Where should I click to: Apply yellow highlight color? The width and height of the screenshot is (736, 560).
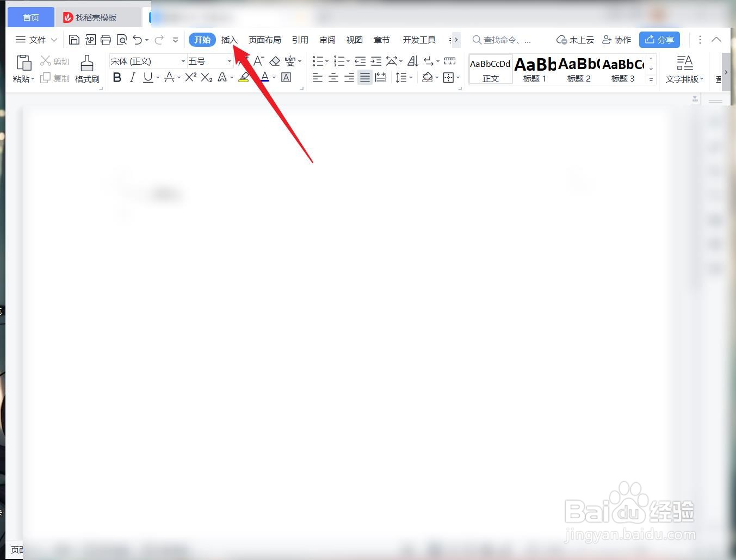coord(244,78)
